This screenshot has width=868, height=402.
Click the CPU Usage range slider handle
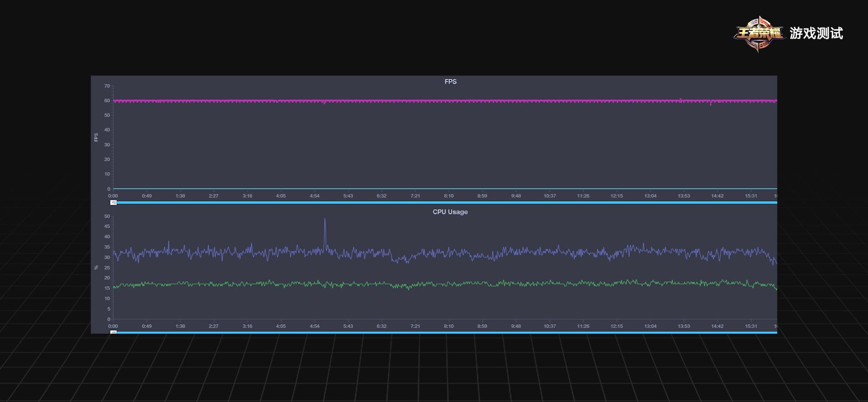point(113,332)
